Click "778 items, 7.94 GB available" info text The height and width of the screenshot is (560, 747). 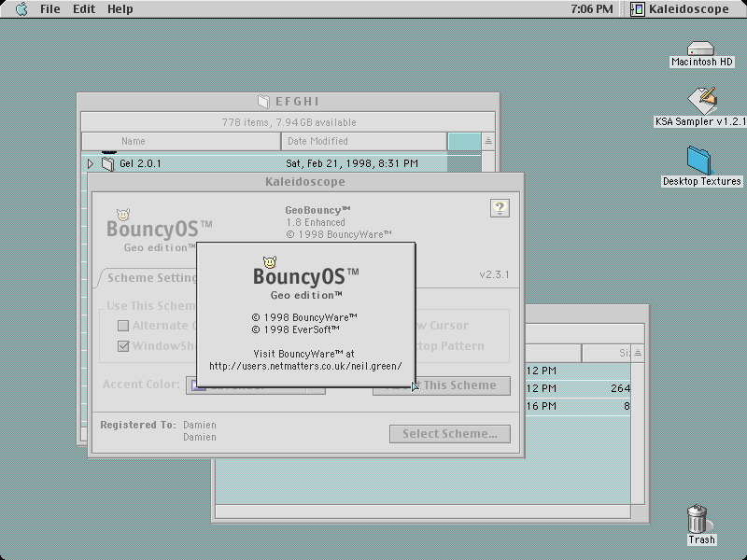point(289,122)
